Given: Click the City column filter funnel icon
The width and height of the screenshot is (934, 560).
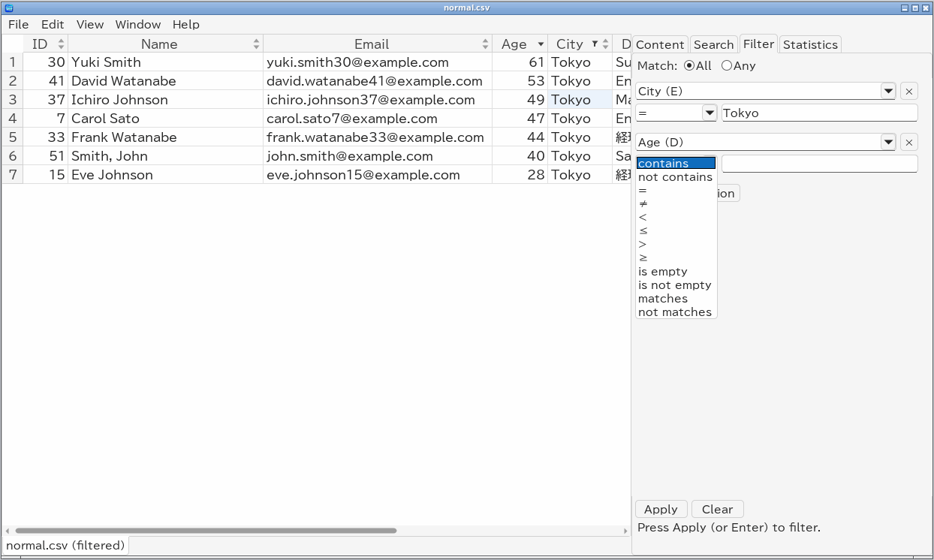Looking at the screenshot, I should coord(595,44).
